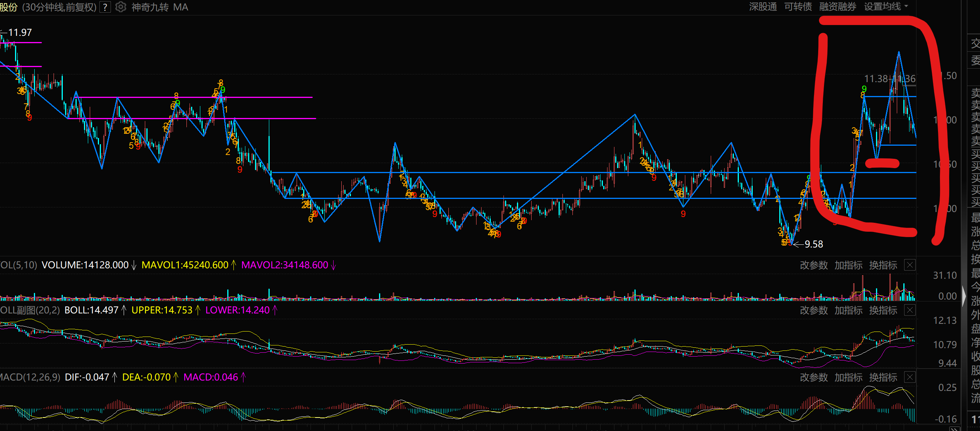Click the 9.58 low price marker
The height and width of the screenshot is (431, 980).
click(813, 244)
